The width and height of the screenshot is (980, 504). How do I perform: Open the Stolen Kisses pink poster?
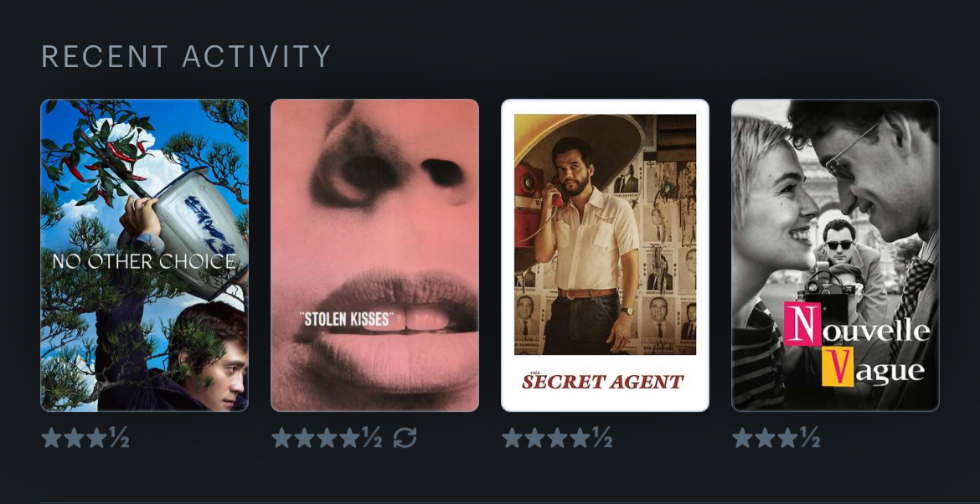point(375,255)
